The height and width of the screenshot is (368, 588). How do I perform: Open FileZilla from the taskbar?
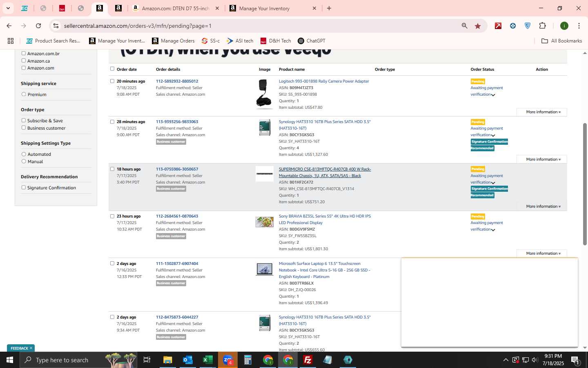pos(307,360)
